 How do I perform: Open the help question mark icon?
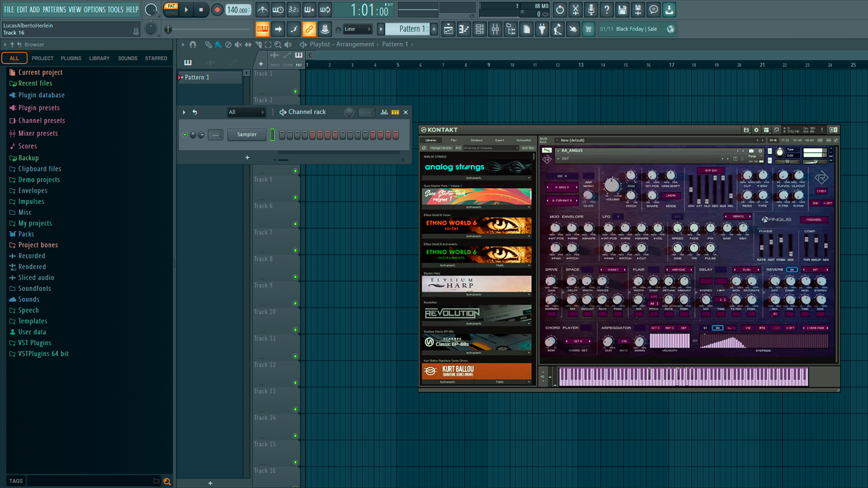pyautogui.click(x=606, y=10)
